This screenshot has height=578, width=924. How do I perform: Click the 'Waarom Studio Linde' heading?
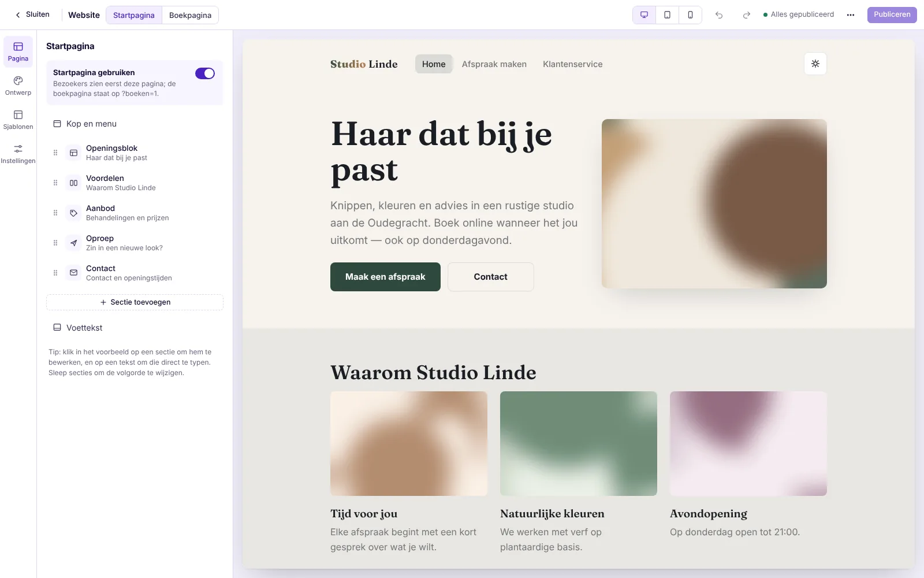pos(433,373)
